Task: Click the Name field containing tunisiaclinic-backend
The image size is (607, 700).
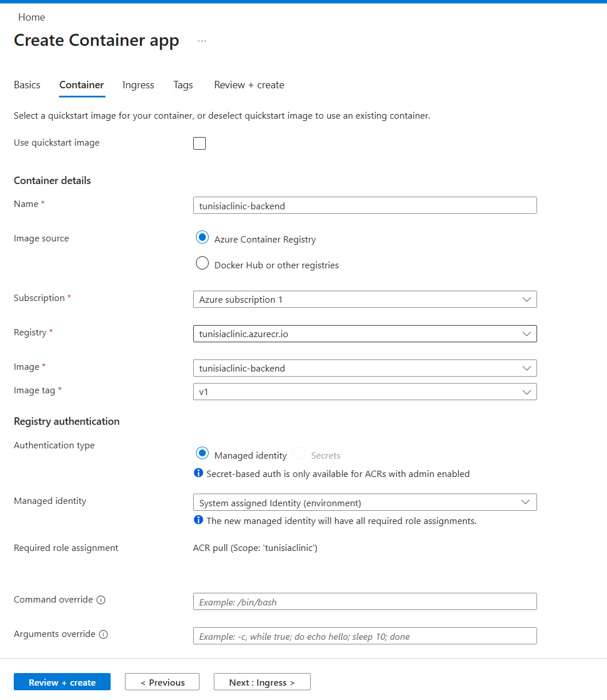Action: [365, 205]
